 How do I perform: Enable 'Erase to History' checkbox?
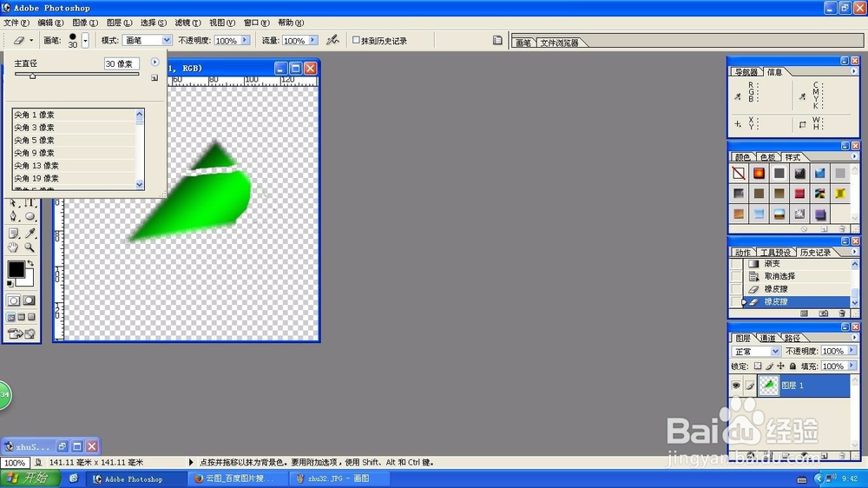(356, 40)
